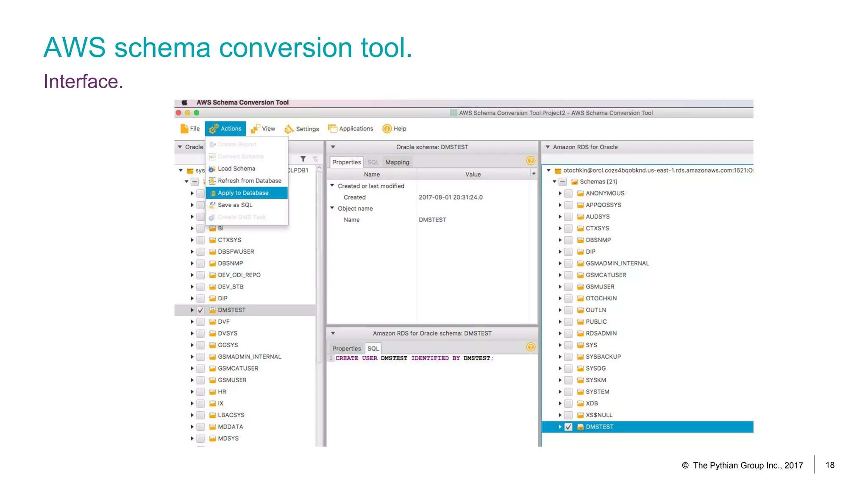Viewport: 868px width, 488px height.
Task: Switch to Properties tab in Oracle schema panel
Action: coord(346,162)
